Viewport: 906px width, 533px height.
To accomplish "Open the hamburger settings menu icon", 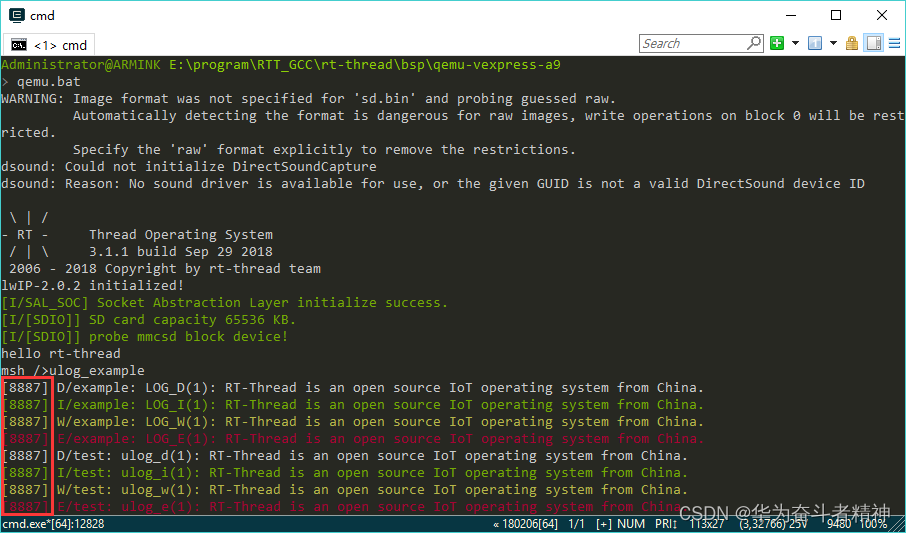I will coord(894,43).
